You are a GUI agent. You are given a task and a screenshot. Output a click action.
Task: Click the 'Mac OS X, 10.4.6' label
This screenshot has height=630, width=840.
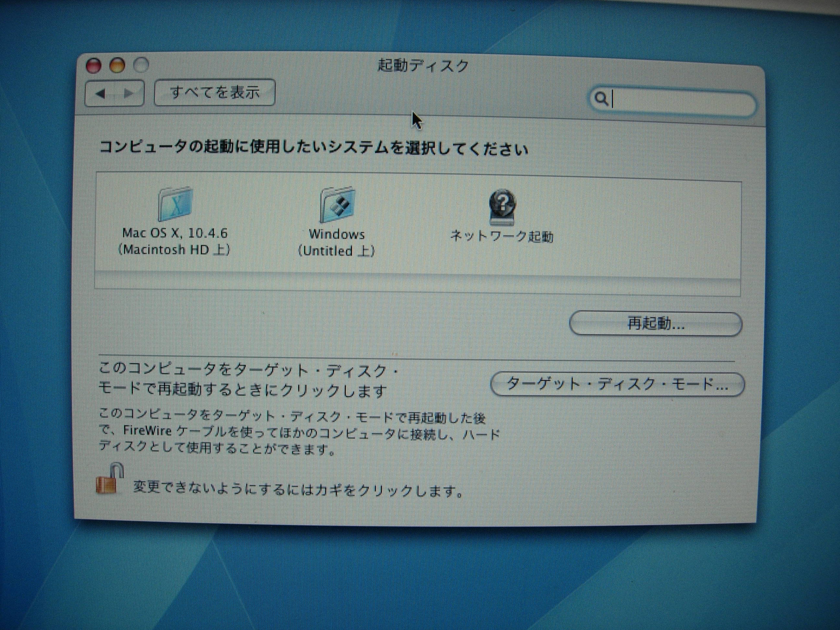(175, 233)
